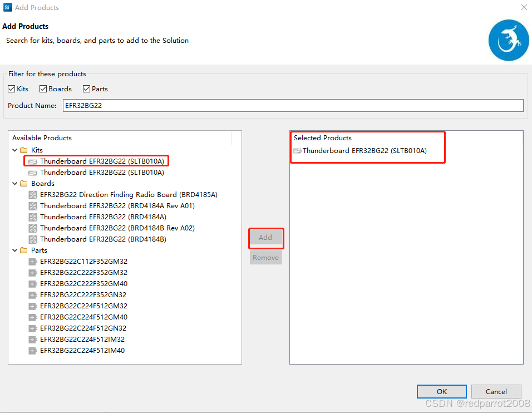Select part EFR32BG22C112F352GM32
This screenshot has width=532, height=413.
84,262
